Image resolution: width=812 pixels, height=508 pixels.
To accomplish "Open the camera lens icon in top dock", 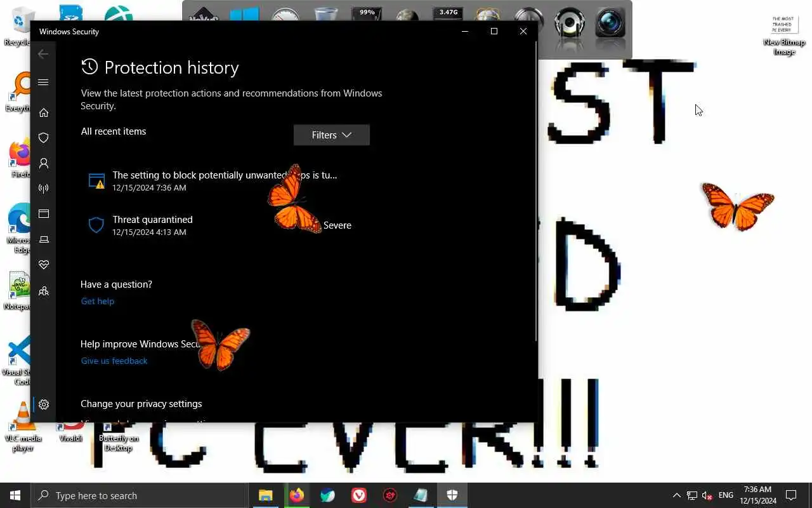I will [x=610, y=23].
